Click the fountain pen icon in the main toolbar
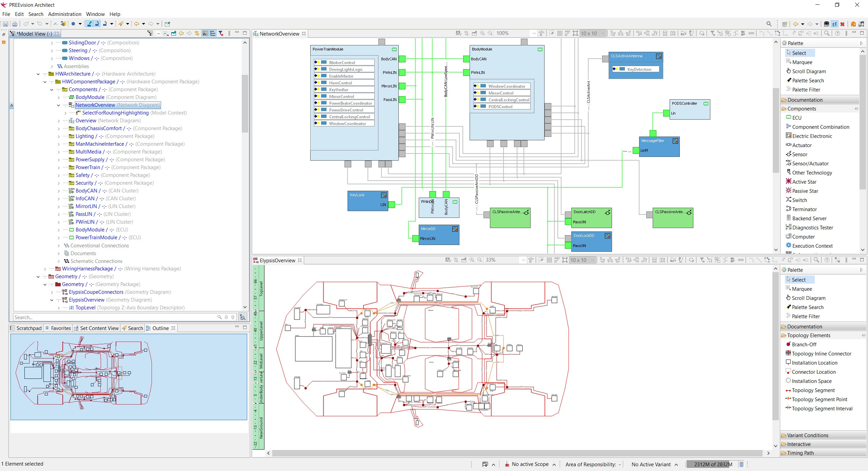868x471 pixels. tap(120, 24)
